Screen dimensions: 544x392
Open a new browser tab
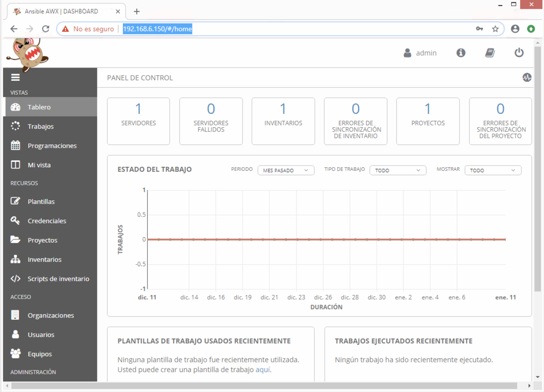[137, 11]
